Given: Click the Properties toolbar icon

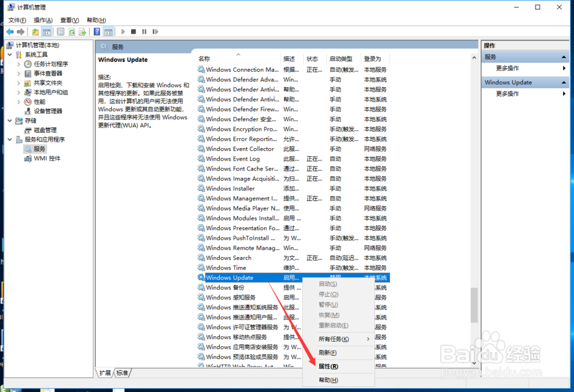Looking at the screenshot, I should 61,32.
